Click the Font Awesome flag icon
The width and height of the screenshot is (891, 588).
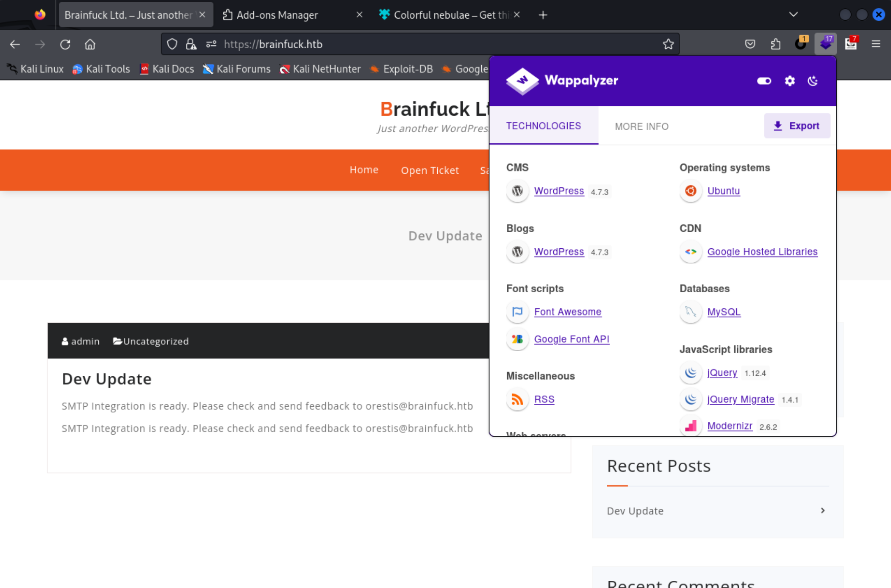click(x=517, y=312)
